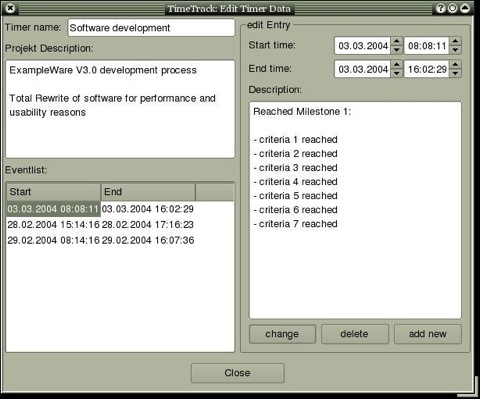Click the End time field 16:02:29
The width and height of the screenshot is (480, 399).
point(427,69)
